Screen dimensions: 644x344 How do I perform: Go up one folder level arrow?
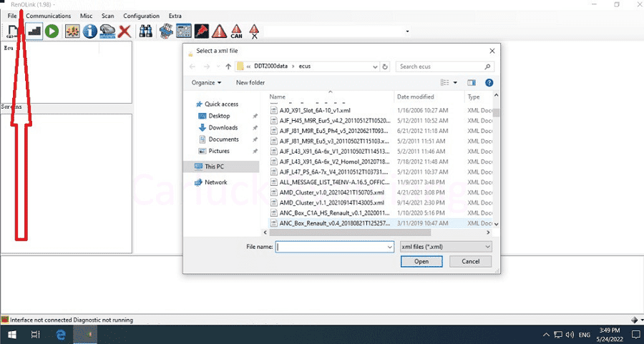pyautogui.click(x=228, y=67)
